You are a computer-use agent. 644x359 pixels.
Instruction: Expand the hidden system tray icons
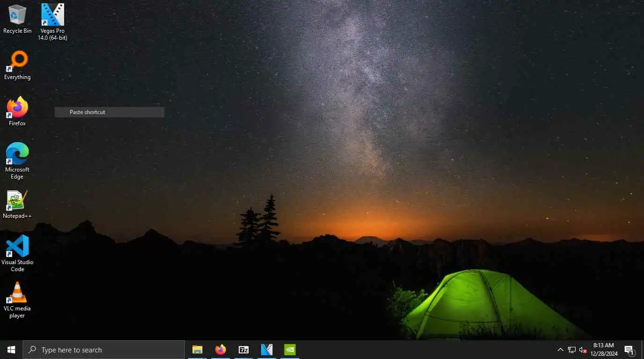[x=560, y=350]
